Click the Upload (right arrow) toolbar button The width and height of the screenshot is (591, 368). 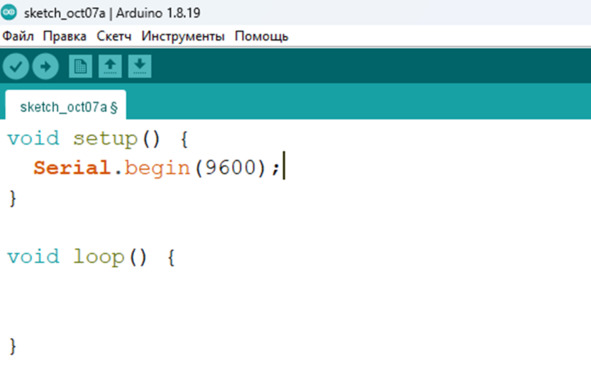click(x=46, y=66)
